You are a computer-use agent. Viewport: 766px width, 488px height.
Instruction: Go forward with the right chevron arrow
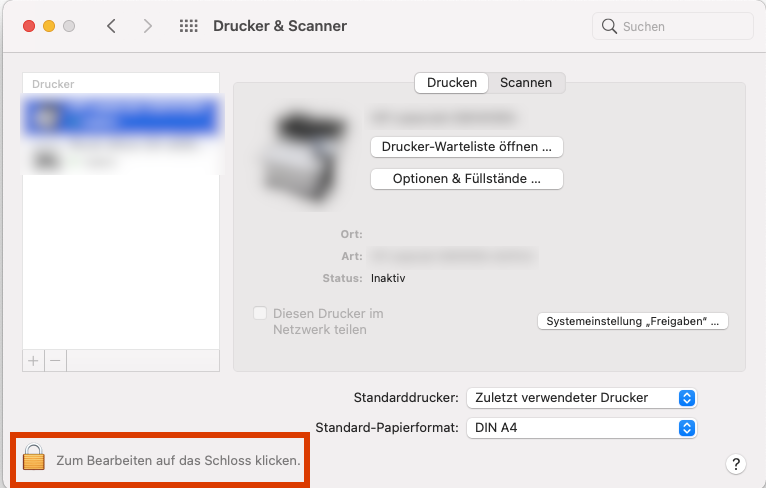click(x=148, y=26)
